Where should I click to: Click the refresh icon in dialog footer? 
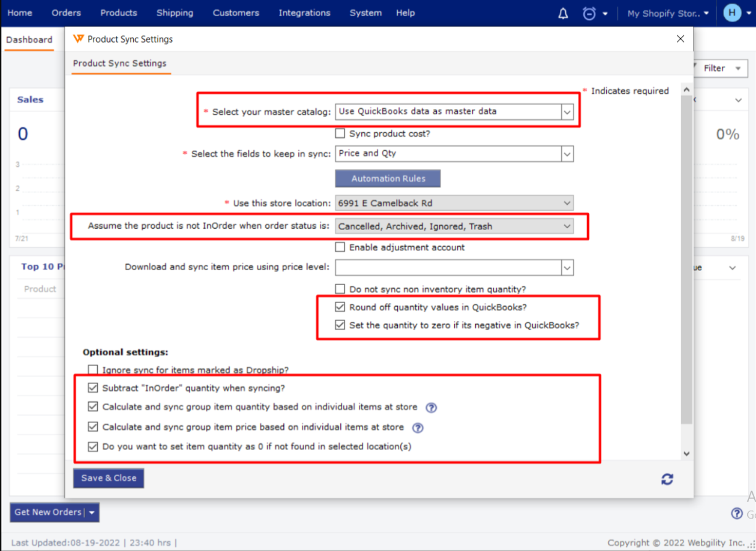(x=667, y=479)
